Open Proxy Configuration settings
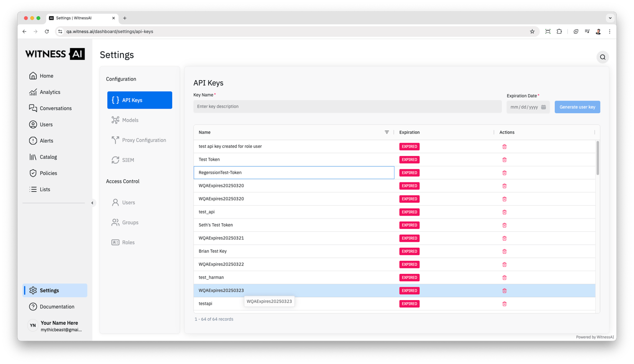634x364 pixels. [144, 140]
